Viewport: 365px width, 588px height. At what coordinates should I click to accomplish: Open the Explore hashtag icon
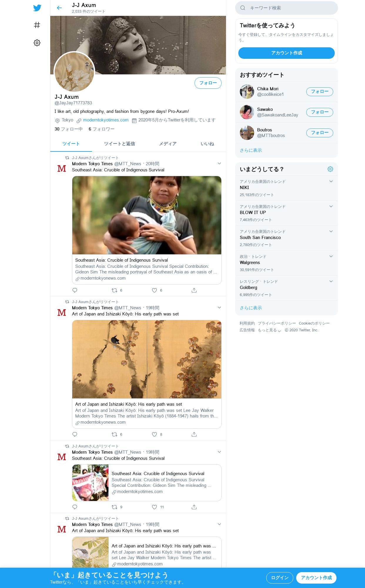[x=37, y=25]
